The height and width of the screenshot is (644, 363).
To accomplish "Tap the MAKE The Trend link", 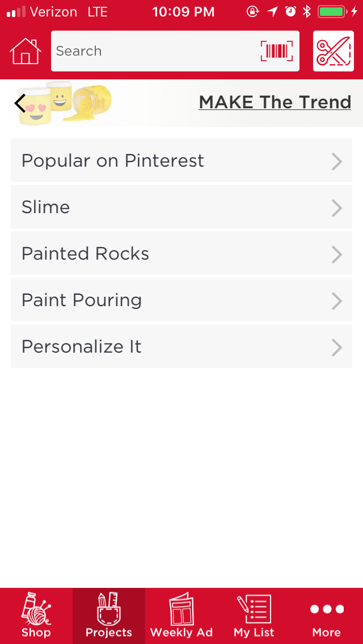I will [x=275, y=103].
